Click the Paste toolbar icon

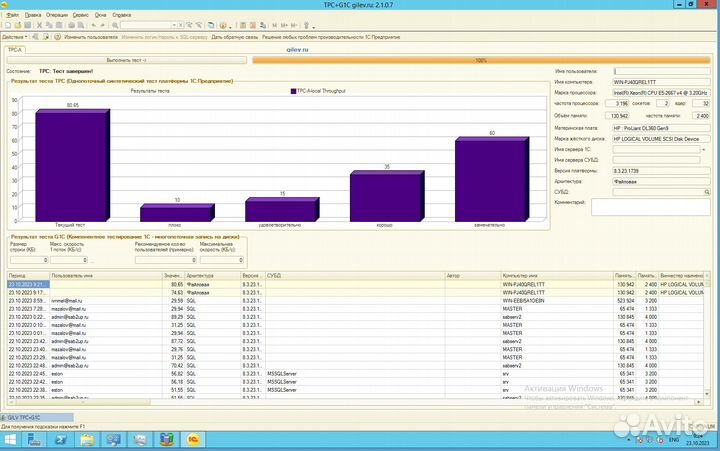[x=59, y=25]
